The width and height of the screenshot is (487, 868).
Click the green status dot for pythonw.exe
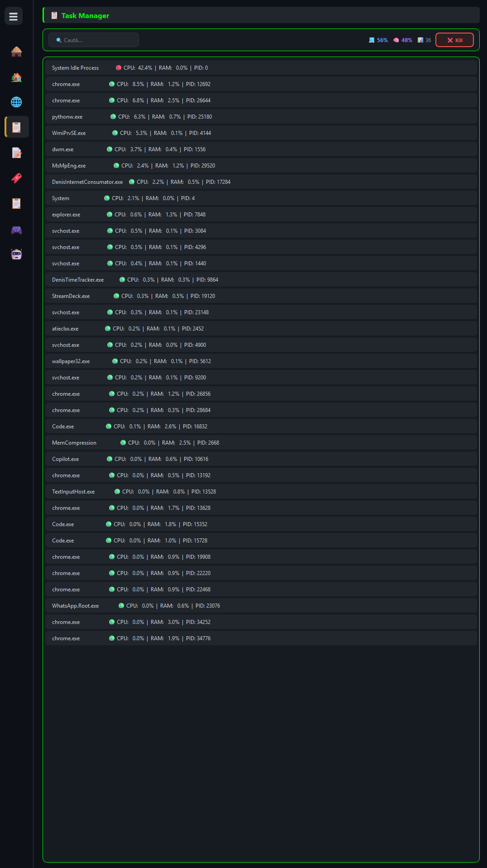coord(113,117)
